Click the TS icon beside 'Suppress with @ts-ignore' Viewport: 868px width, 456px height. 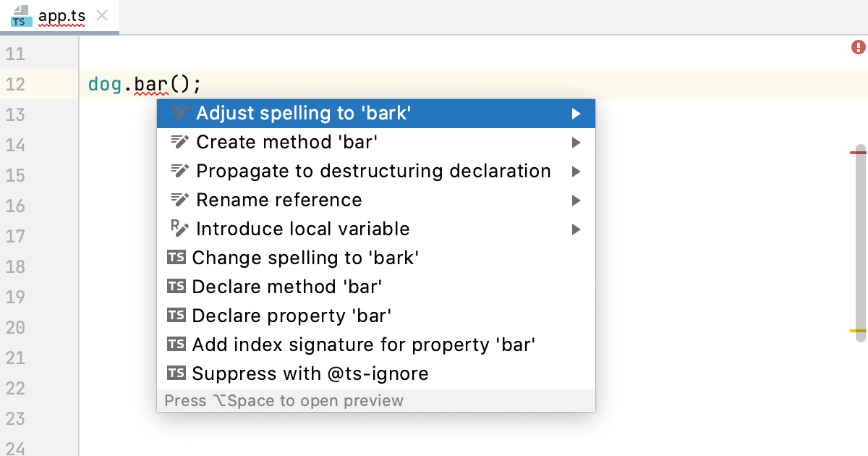click(x=176, y=373)
